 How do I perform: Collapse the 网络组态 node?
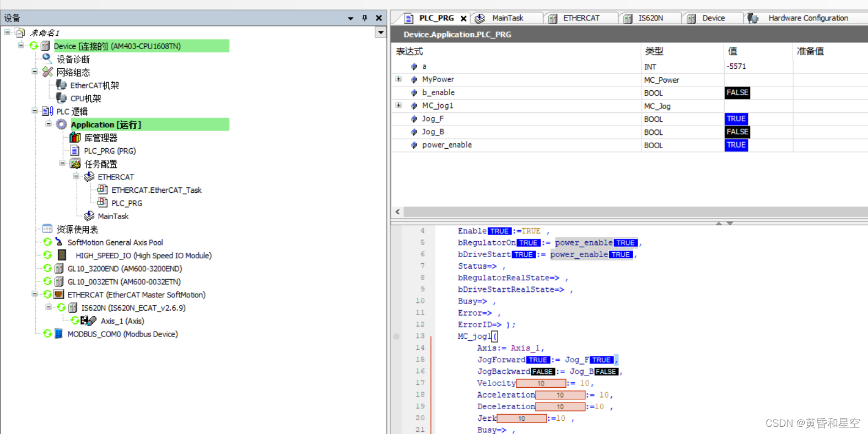click(35, 71)
